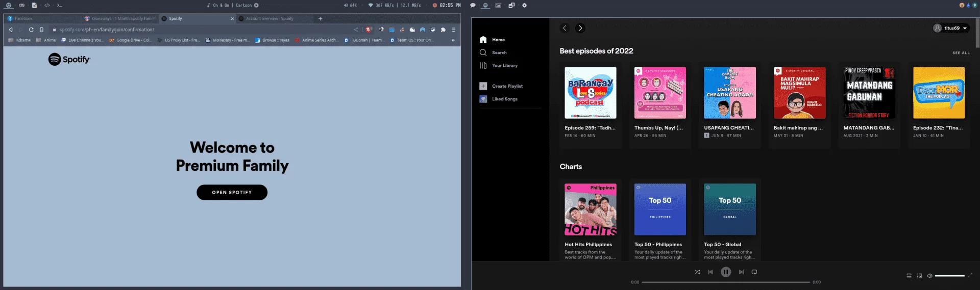The image size is (980, 290).
Task: Open Liked Songs heart icon
Action: [x=483, y=99]
